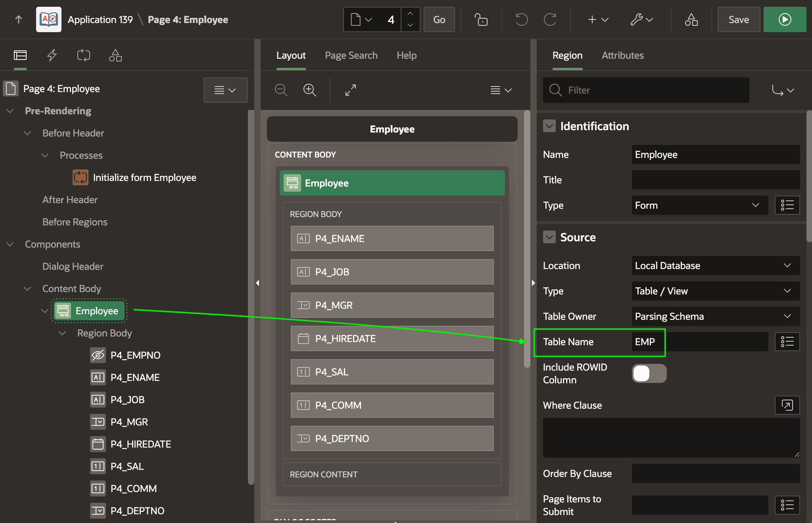
Task: Open the code editor for Where Clause
Action: click(x=787, y=405)
